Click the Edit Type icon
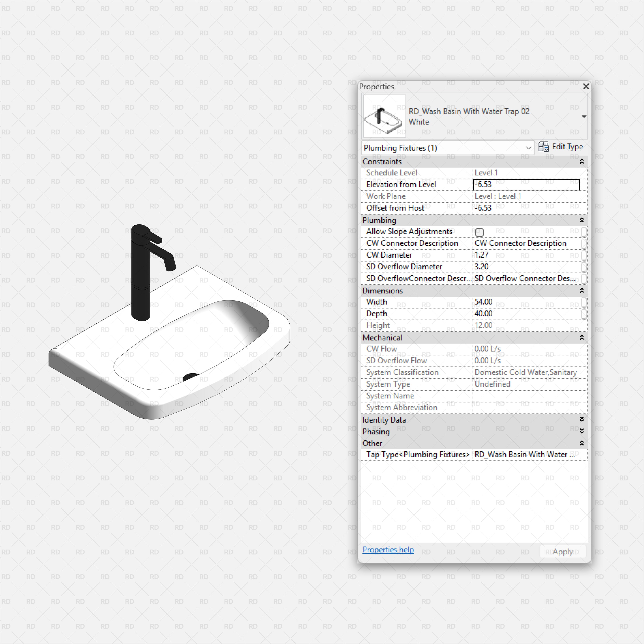This screenshot has width=644, height=644. pyautogui.click(x=544, y=147)
